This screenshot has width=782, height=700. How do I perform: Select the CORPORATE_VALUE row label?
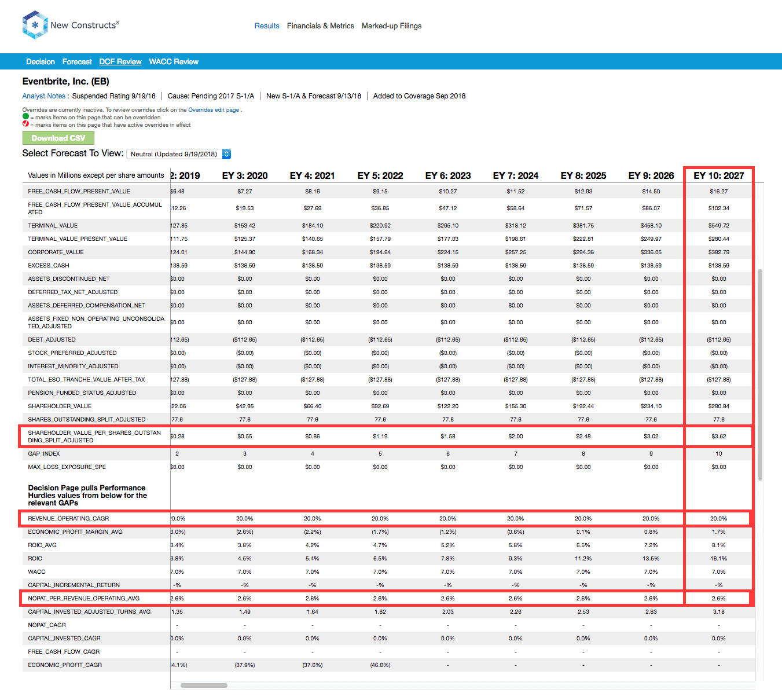[x=56, y=252]
